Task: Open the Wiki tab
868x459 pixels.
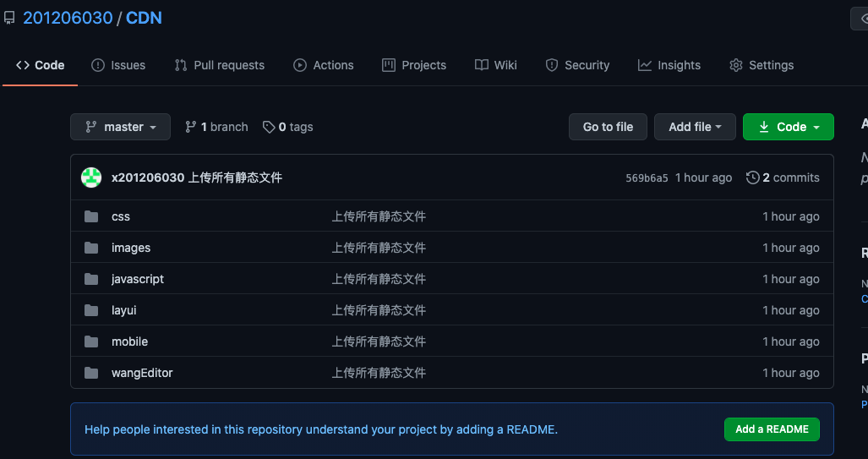Action: coord(495,65)
